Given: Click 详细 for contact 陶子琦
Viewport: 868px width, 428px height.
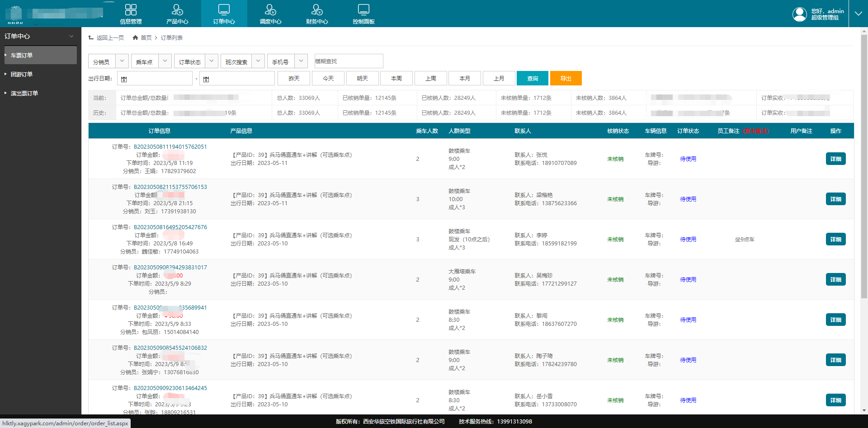Looking at the screenshot, I should tap(835, 360).
